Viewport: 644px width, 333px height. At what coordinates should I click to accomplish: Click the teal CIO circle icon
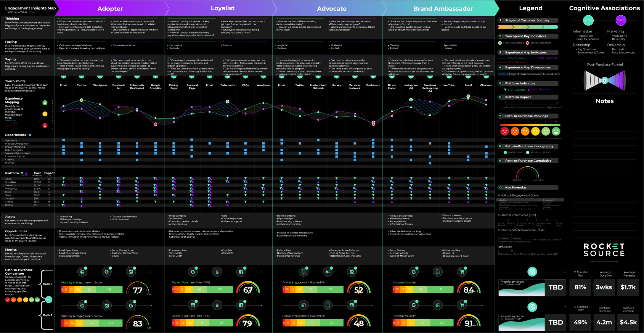coord(588,20)
